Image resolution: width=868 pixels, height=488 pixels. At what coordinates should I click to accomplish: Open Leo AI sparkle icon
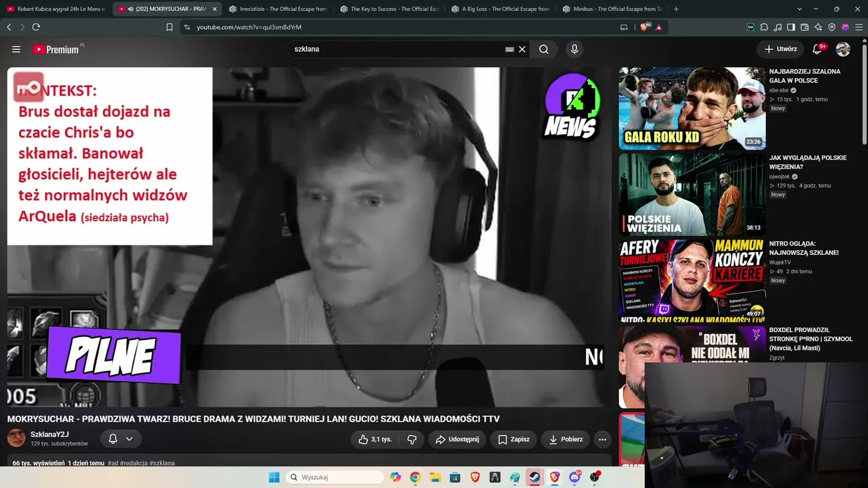click(818, 27)
